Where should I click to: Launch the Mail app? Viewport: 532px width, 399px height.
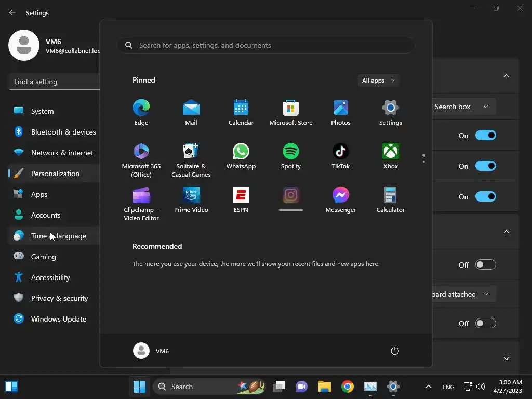click(x=191, y=113)
